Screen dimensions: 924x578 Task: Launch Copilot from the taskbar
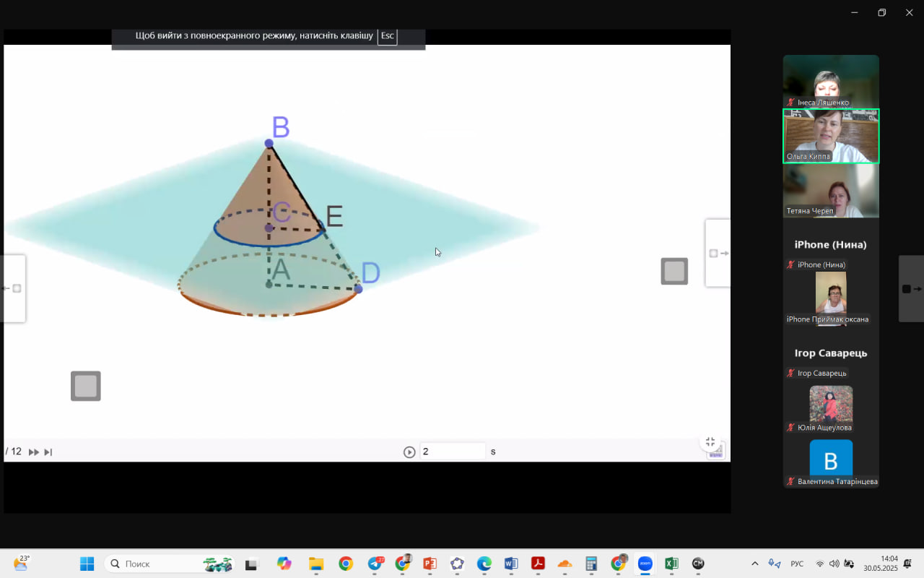(x=284, y=564)
